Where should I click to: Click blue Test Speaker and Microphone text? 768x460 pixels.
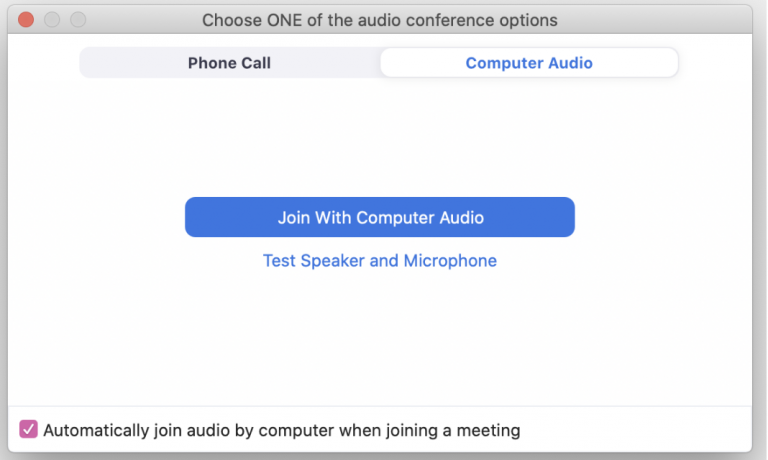point(380,261)
